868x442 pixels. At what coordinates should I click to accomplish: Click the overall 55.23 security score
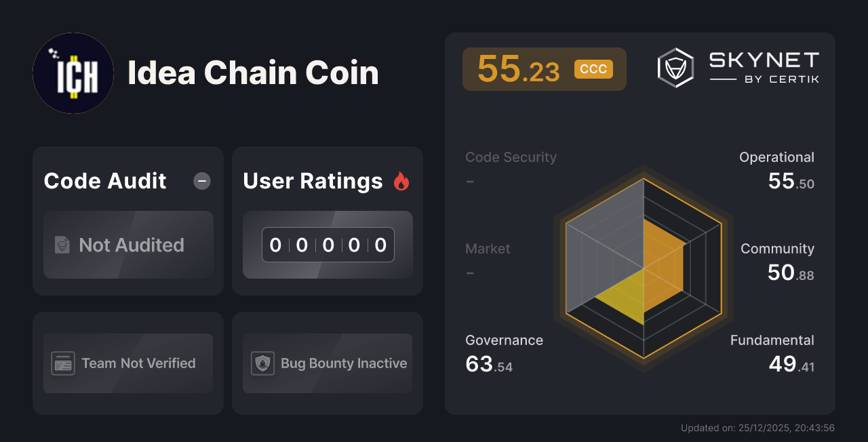(x=519, y=68)
